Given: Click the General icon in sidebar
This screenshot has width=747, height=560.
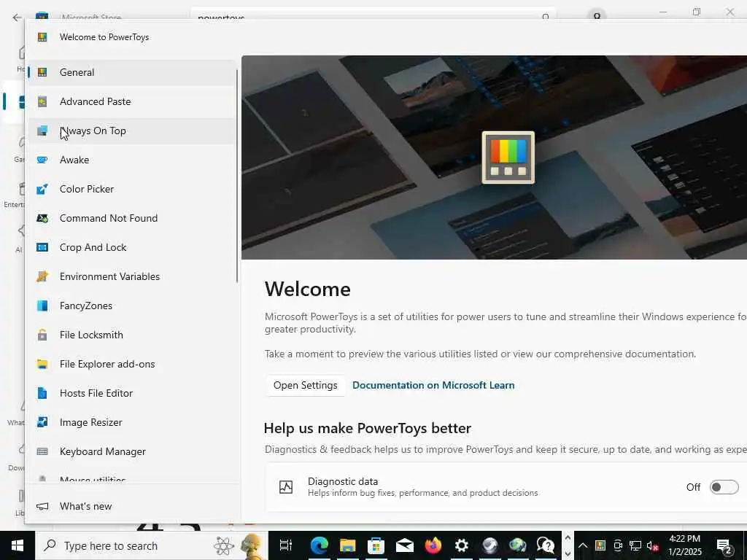Looking at the screenshot, I should pos(42,72).
